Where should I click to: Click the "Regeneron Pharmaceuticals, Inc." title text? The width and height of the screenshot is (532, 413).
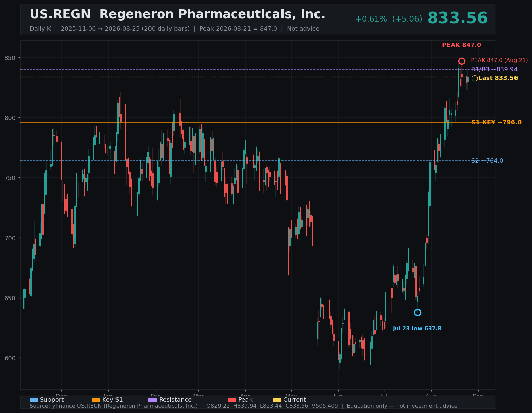coord(212,14)
